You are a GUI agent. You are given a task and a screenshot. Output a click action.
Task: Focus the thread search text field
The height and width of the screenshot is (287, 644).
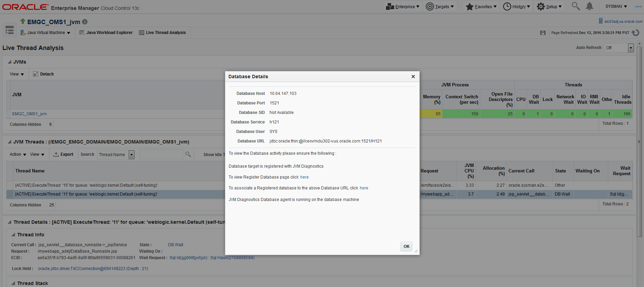pyautogui.click(x=161, y=155)
